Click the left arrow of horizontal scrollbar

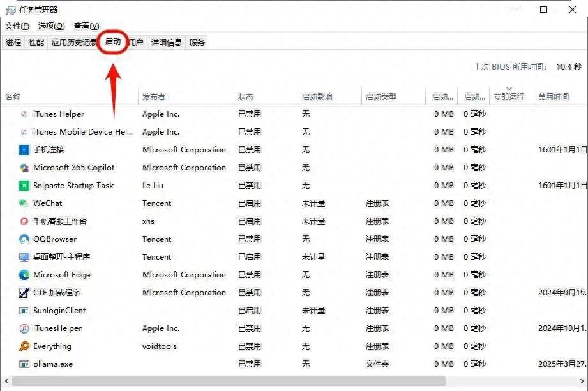pos(6,381)
